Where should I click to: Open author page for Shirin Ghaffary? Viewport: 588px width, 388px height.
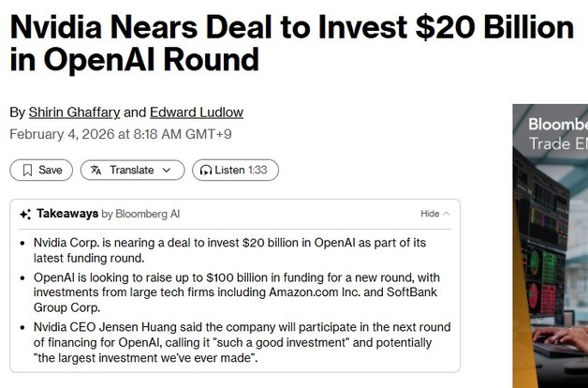pyautogui.click(x=72, y=112)
